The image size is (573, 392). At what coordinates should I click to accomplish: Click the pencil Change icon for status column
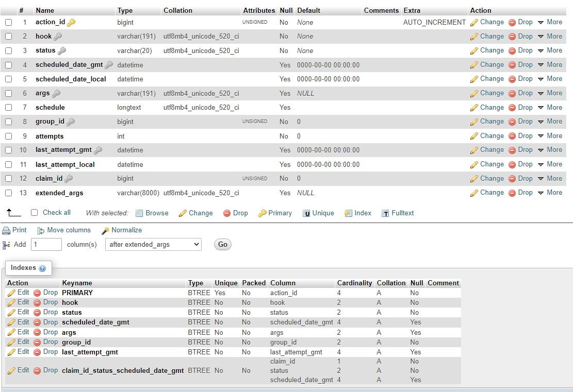click(474, 51)
